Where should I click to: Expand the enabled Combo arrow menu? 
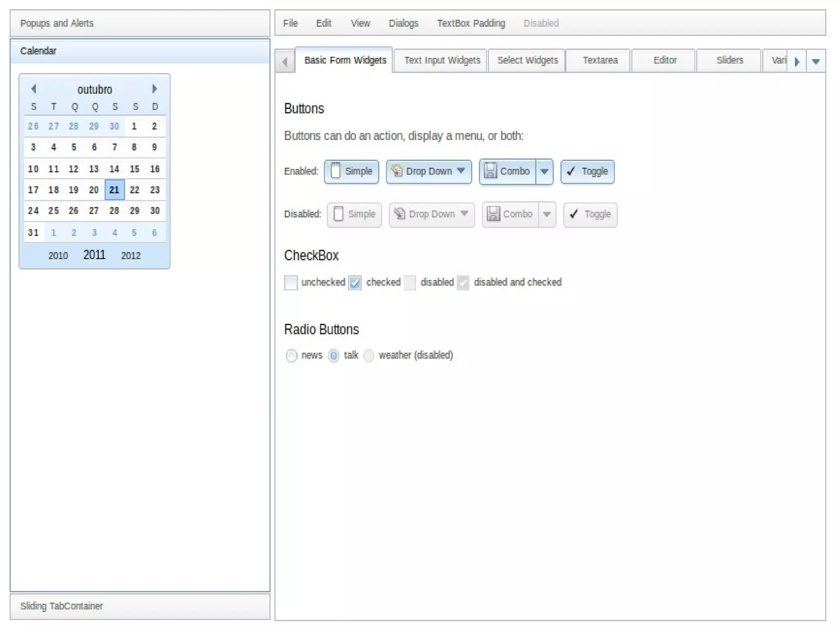click(545, 172)
